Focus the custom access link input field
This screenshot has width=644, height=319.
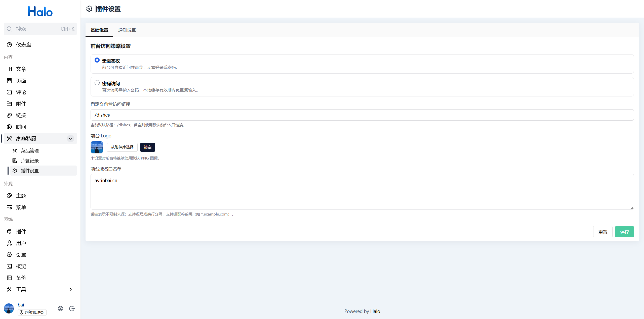(362, 115)
